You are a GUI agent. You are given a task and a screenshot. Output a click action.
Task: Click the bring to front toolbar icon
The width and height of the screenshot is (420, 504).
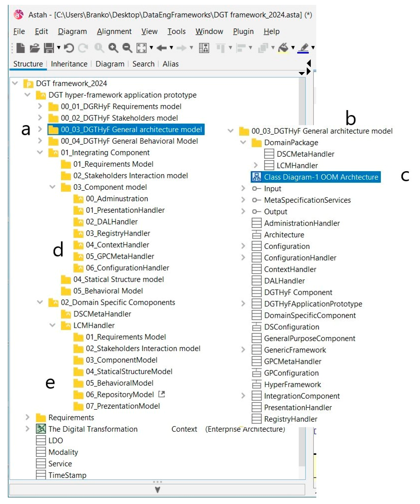coord(263,48)
